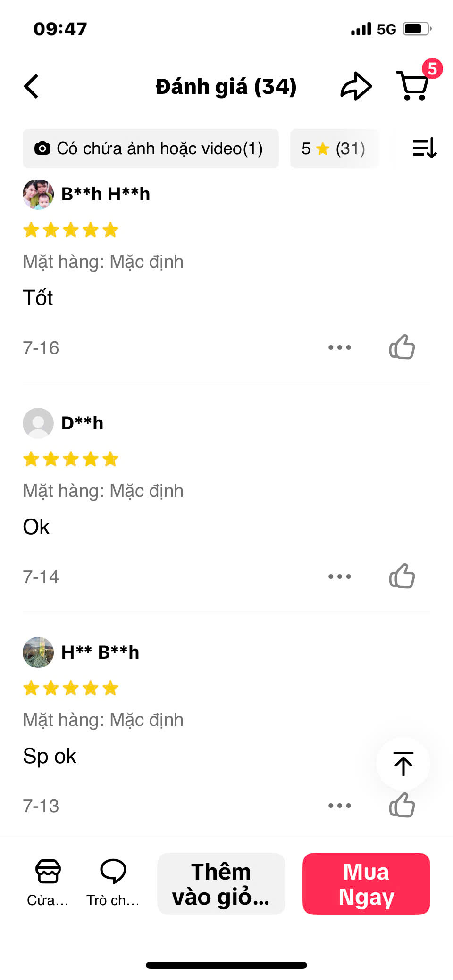Tap the default gray avatar of D**h
This screenshot has width=453, height=980.
click(x=38, y=423)
